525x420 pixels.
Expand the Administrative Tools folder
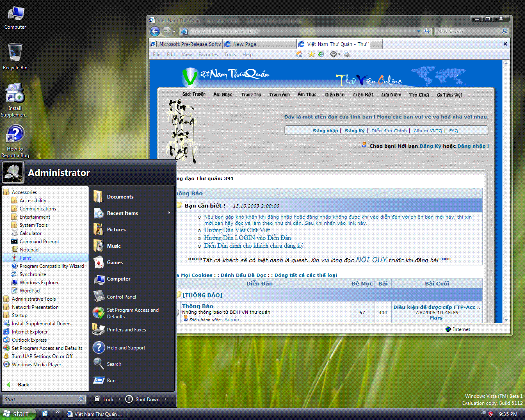point(34,299)
